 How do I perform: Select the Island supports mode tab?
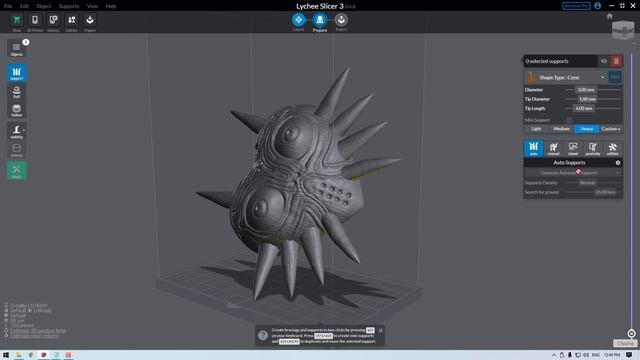coord(573,148)
